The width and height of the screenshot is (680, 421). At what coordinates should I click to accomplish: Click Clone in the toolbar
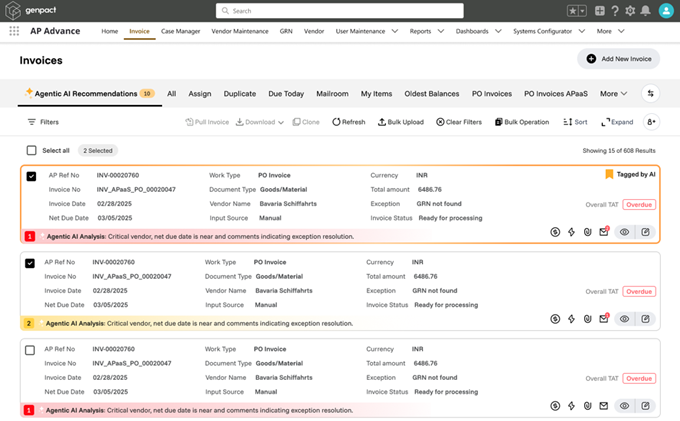pos(306,122)
